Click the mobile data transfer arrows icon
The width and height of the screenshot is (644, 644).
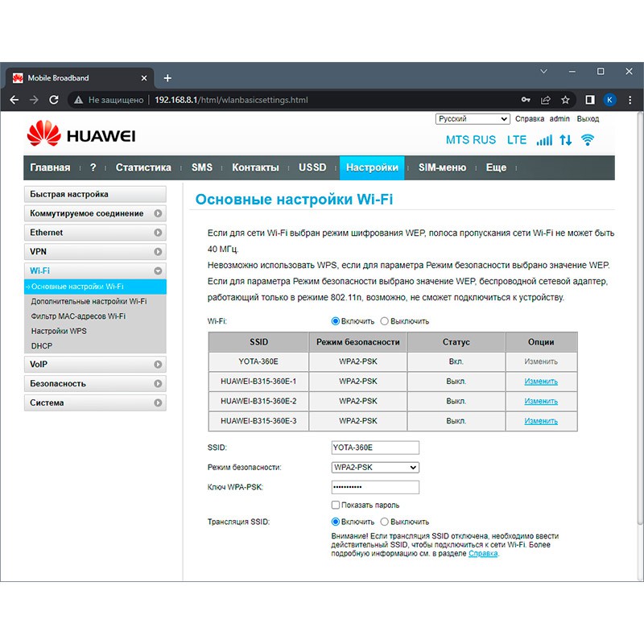click(x=565, y=140)
